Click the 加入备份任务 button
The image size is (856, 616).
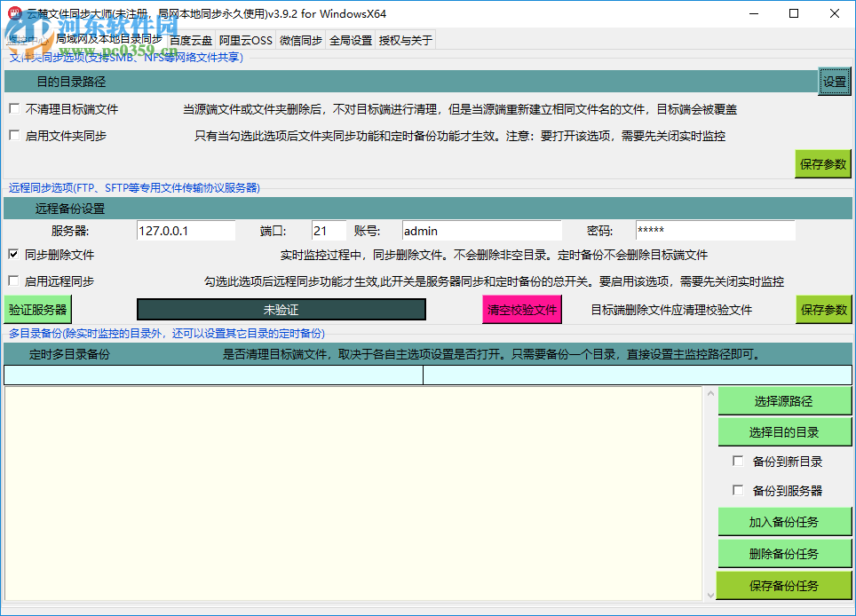[784, 522]
